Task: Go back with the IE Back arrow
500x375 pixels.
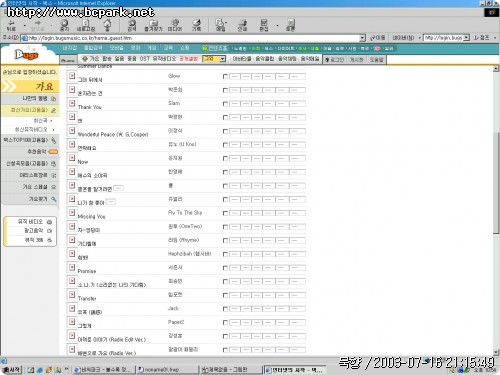Action: 11,25
